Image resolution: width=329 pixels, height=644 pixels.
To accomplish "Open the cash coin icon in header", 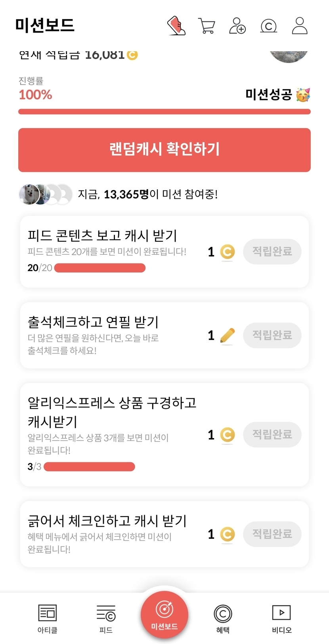I will tap(268, 26).
